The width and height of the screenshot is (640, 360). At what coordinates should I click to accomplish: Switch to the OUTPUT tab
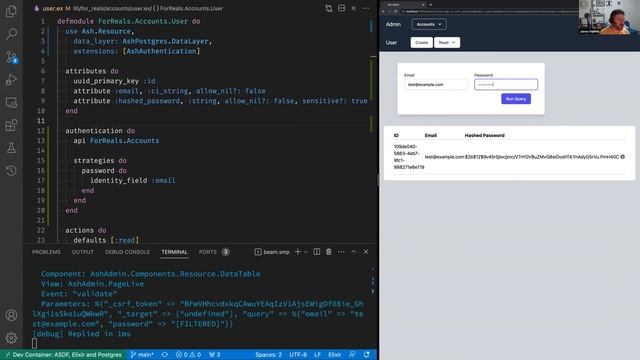coord(82,252)
